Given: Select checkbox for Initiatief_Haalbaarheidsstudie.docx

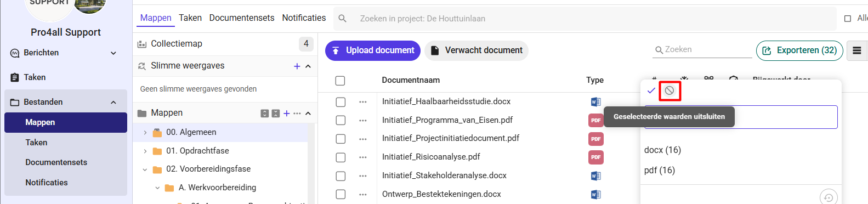Looking at the screenshot, I should (x=341, y=102).
